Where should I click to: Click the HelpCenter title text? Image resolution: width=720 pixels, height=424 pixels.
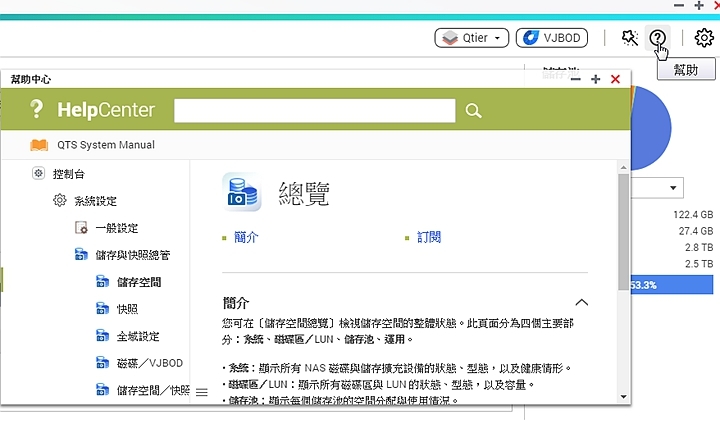106,110
